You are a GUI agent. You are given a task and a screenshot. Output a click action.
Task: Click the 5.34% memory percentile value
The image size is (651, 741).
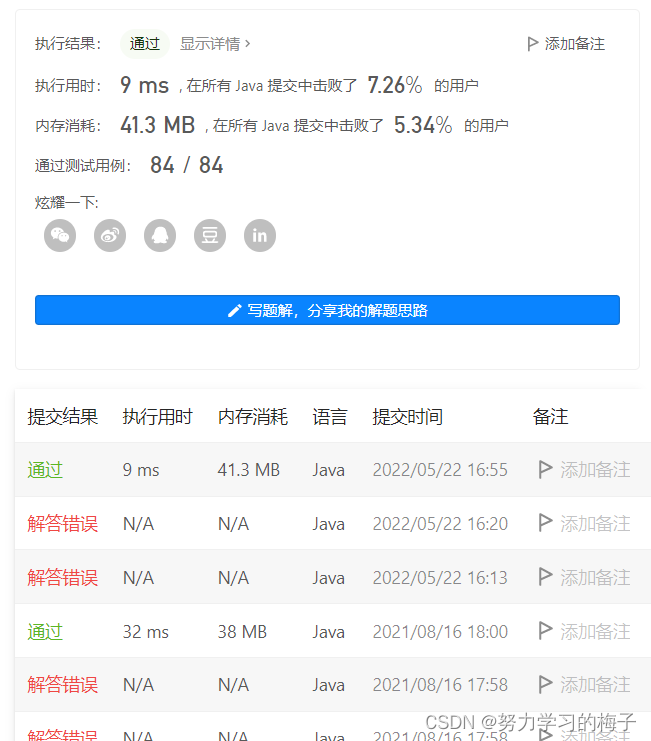pyautogui.click(x=423, y=125)
